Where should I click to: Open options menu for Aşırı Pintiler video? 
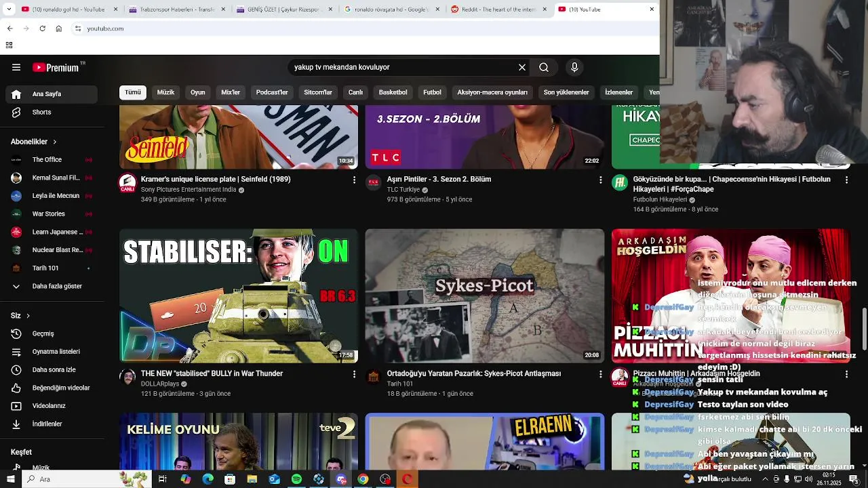point(600,180)
